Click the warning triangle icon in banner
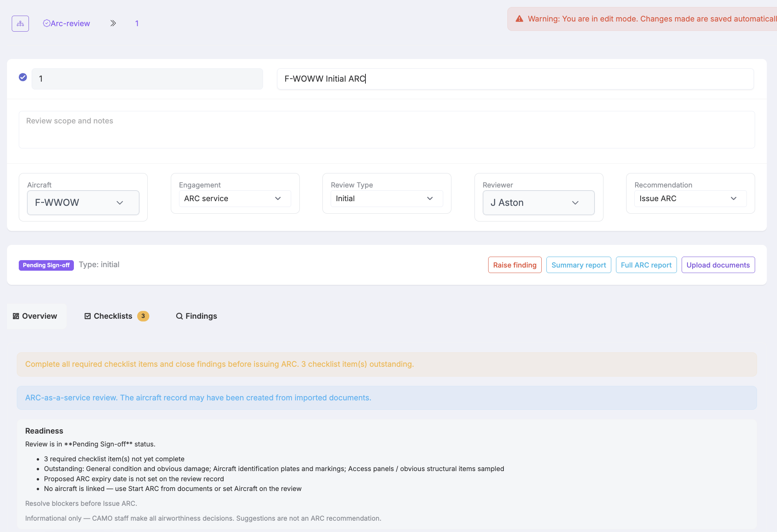The height and width of the screenshot is (532, 777). point(519,19)
